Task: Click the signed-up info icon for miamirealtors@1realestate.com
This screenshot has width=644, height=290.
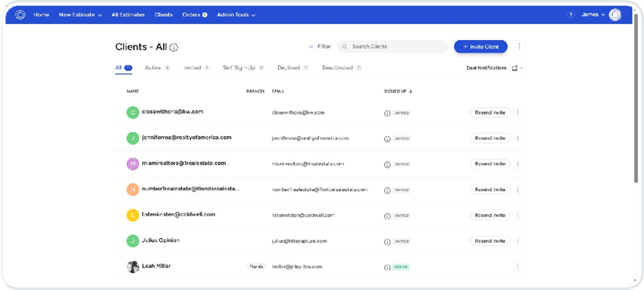Action: (x=387, y=164)
